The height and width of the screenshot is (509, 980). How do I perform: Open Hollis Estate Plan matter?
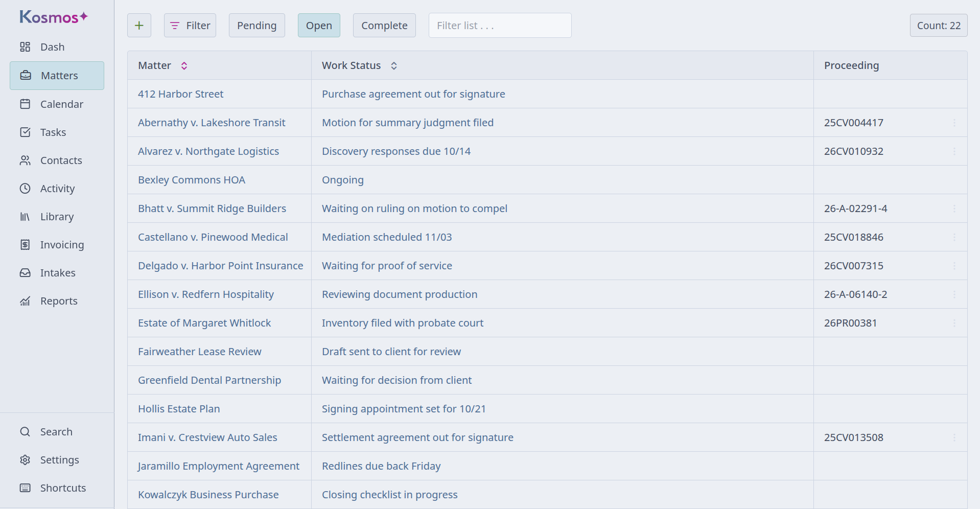coord(179,409)
